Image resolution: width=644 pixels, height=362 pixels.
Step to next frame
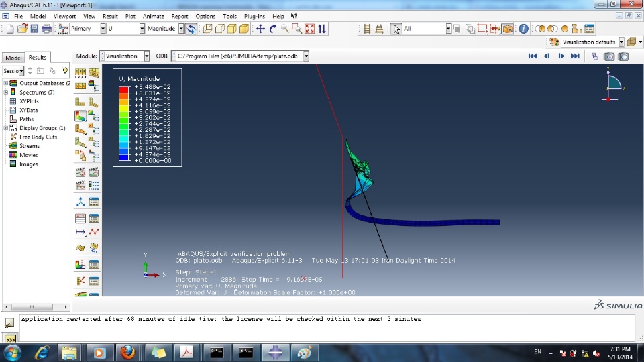(x=561, y=56)
